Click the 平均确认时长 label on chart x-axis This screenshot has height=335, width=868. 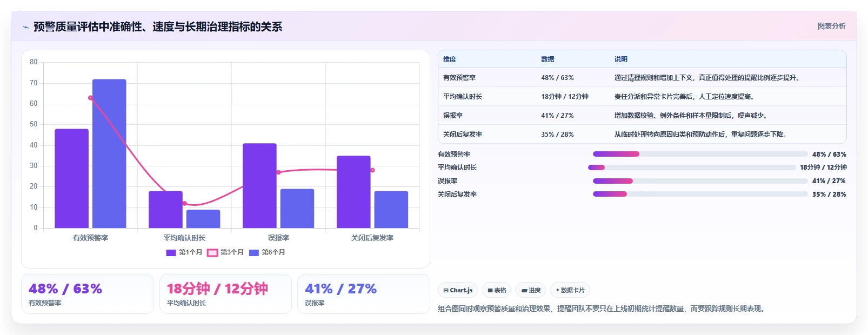pos(184,238)
